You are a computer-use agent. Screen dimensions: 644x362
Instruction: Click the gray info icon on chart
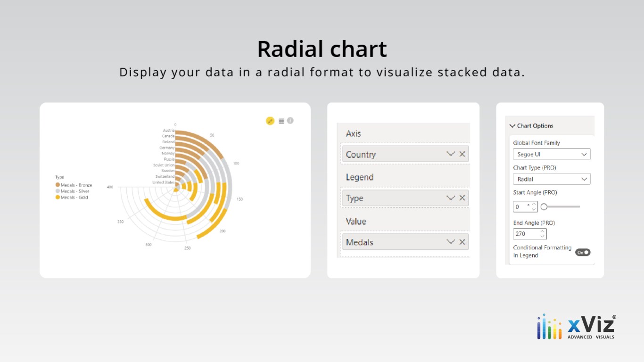click(290, 120)
